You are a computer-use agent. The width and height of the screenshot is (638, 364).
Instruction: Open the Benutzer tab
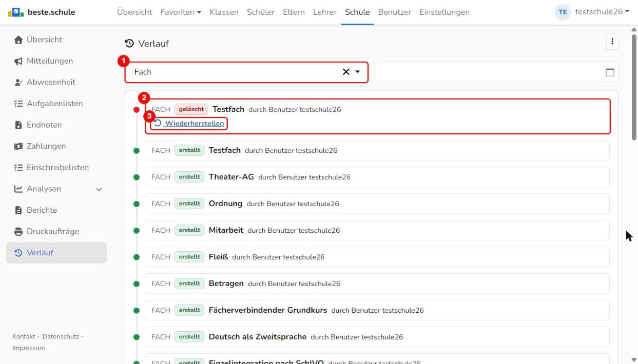[x=394, y=12]
